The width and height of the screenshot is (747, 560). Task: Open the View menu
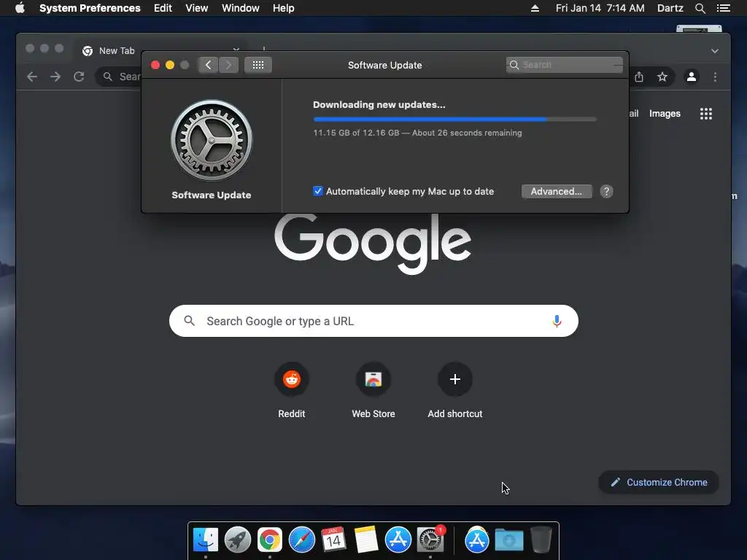coord(197,8)
